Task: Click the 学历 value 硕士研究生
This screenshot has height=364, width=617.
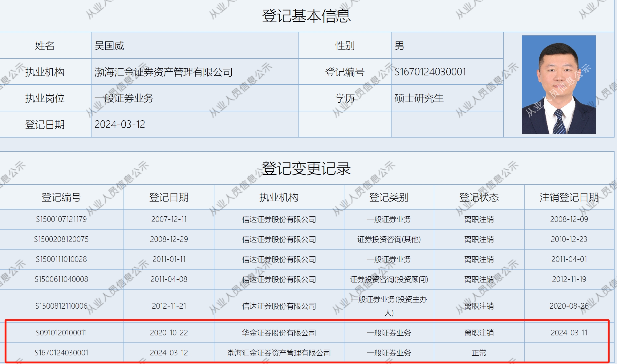Action: (419, 98)
